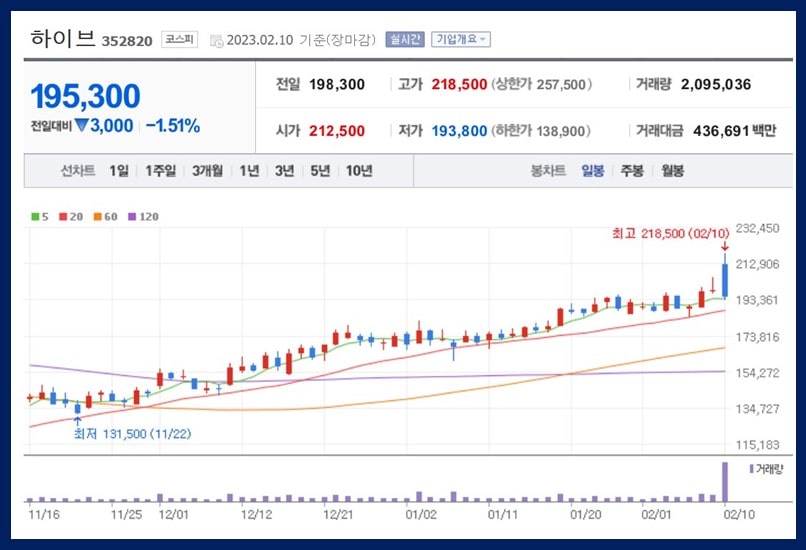Select the 1주일 line chart tab

click(160, 171)
